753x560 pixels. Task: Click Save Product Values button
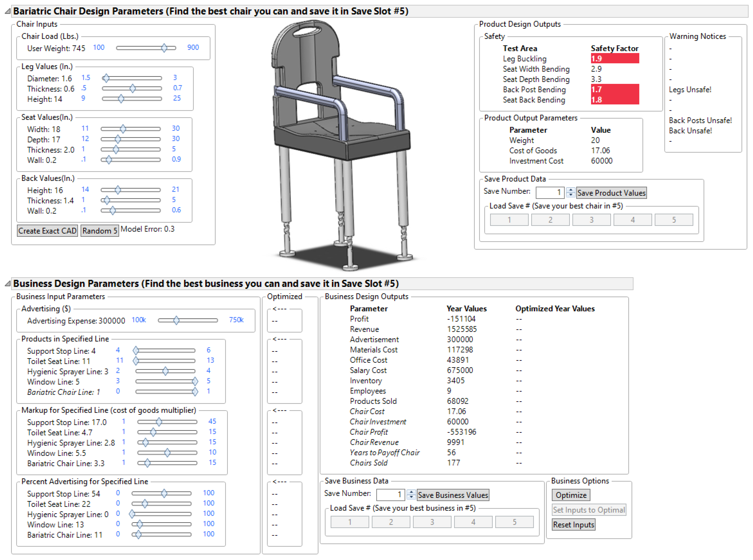point(612,193)
